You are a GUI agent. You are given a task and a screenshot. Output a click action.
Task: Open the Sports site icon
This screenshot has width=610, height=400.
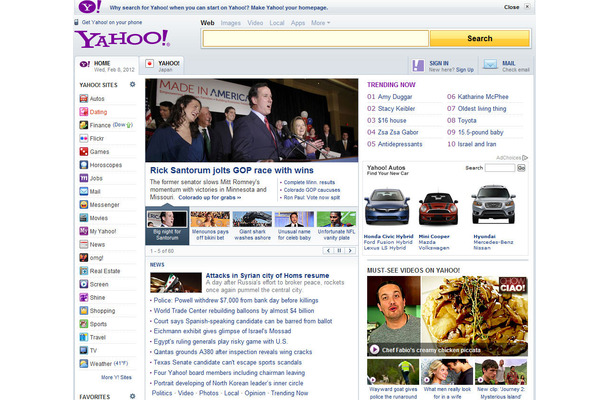click(x=84, y=324)
